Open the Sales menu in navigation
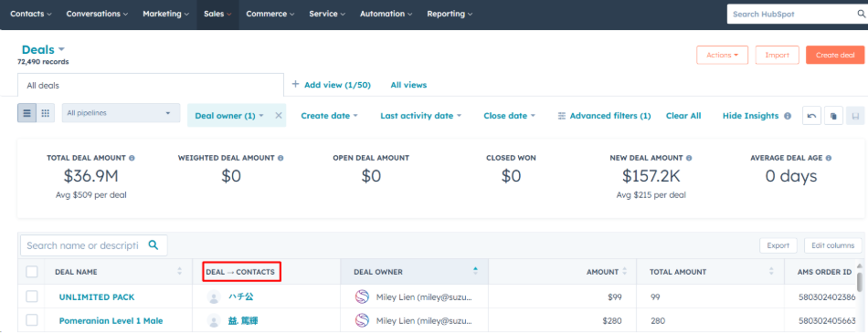Screen dimensions: 868x333 pyautogui.click(x=217, y=14)
